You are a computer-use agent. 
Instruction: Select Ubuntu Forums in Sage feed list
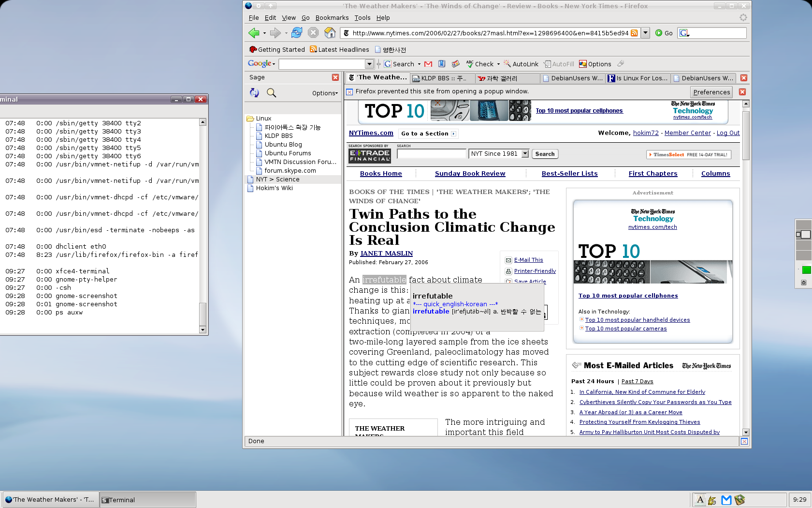(288, 153)
